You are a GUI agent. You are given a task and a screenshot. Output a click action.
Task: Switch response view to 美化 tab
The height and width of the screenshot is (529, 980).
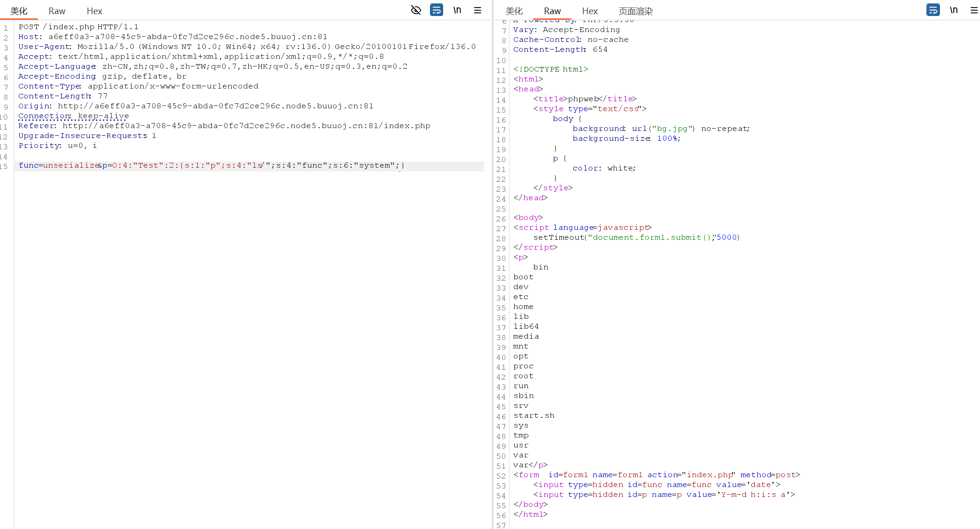514,11
